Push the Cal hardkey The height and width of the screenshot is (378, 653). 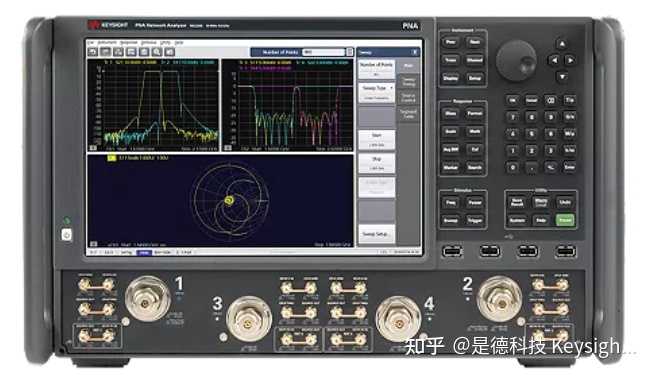click(x=474, y=149)
